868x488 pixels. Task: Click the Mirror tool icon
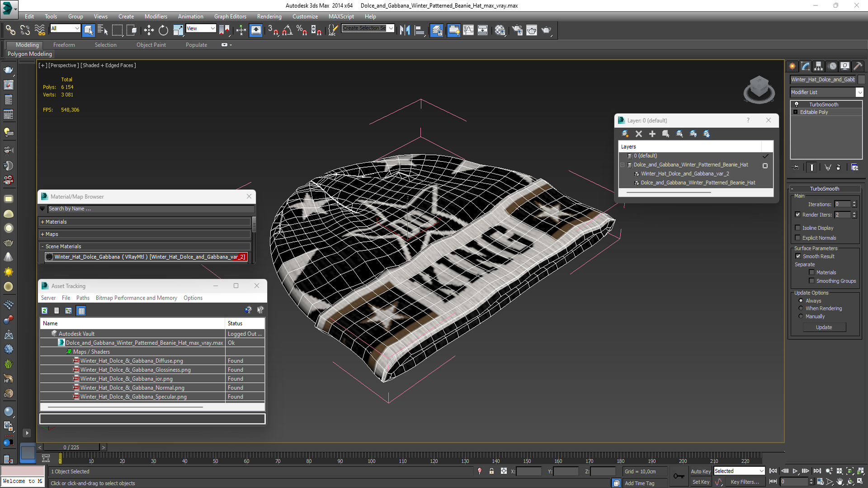pyautogui.click(x=405, y=30)
